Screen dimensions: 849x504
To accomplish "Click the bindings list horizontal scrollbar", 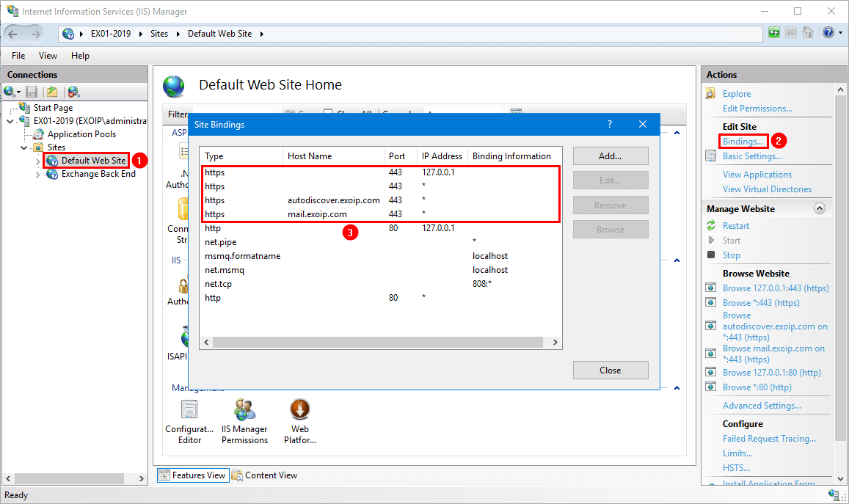I will pos(377,342).
